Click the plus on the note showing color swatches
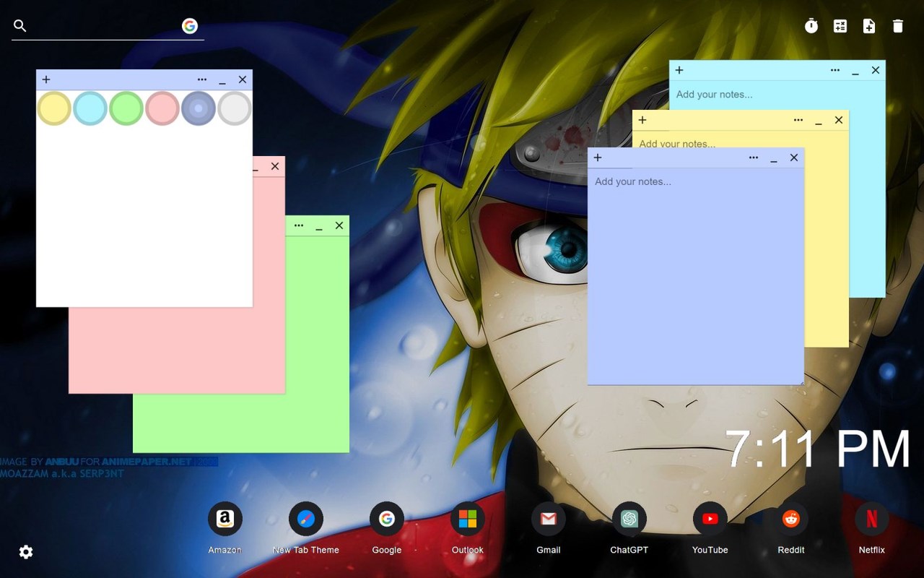The width and height of the screenshot is (924, 578). pos(46,79)
